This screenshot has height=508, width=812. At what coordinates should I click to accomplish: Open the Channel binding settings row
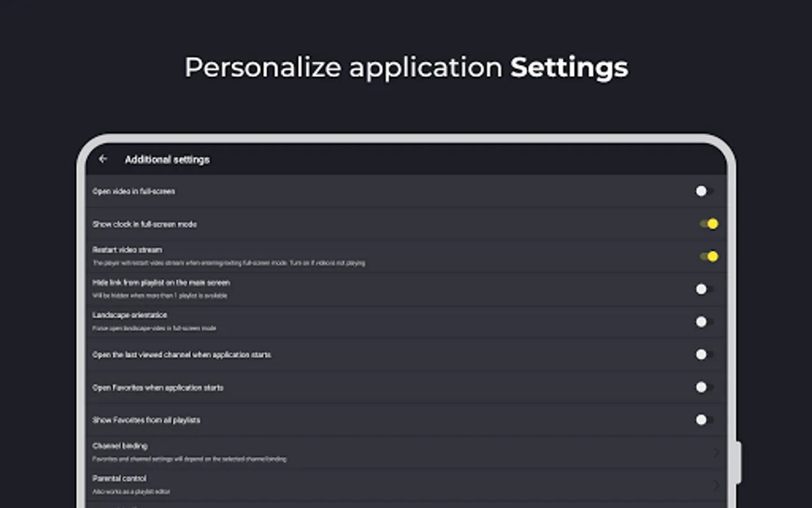pos(338,452)
